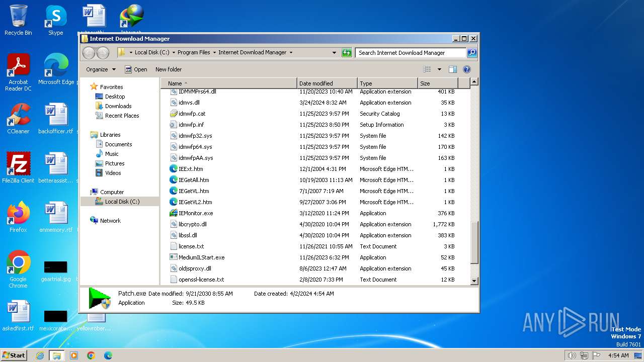644x362 pixels.
Task: Click the Forward navigation arrow in Explorer
Action: coord(103,53)
